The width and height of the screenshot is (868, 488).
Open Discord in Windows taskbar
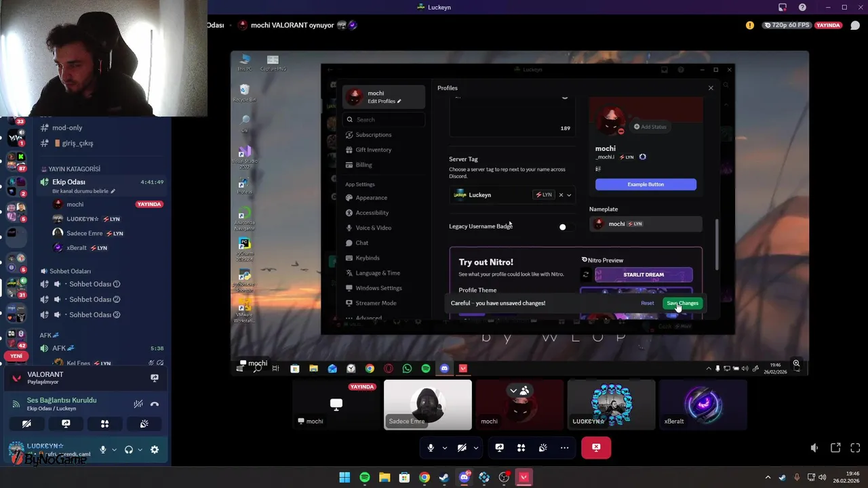click(x=464, y=477)
